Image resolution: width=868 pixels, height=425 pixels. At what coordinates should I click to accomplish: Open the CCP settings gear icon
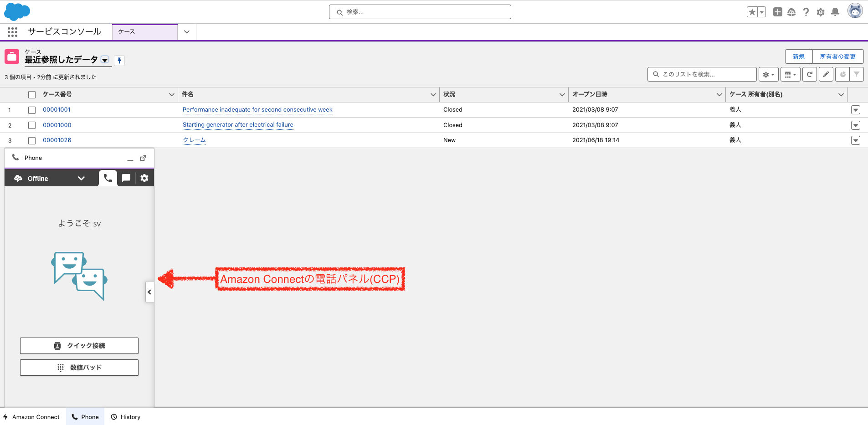tap(144, 178)
